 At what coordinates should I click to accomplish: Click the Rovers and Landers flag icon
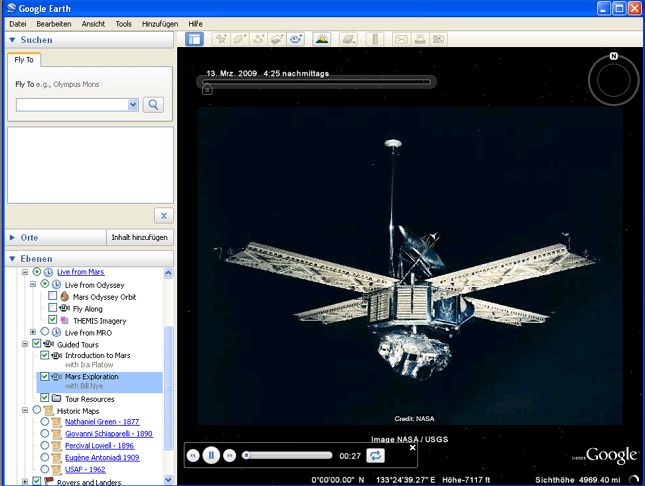point(49,481)
